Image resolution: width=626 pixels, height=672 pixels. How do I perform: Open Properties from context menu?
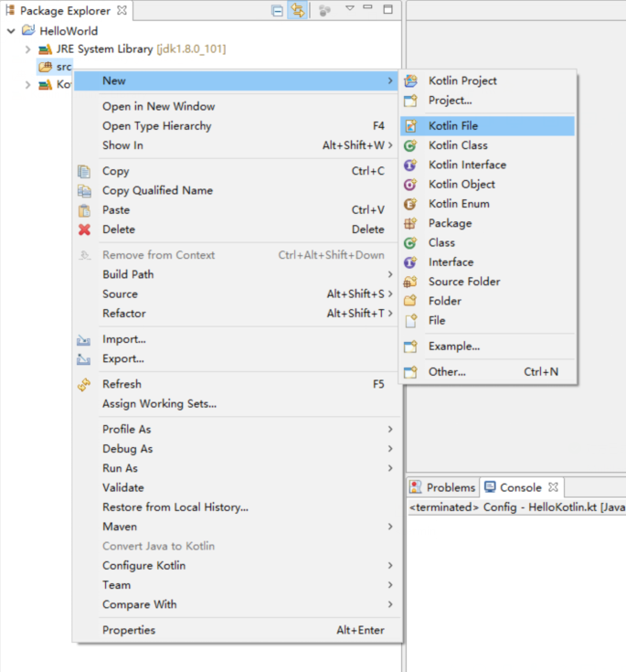(x=236, y=630)
